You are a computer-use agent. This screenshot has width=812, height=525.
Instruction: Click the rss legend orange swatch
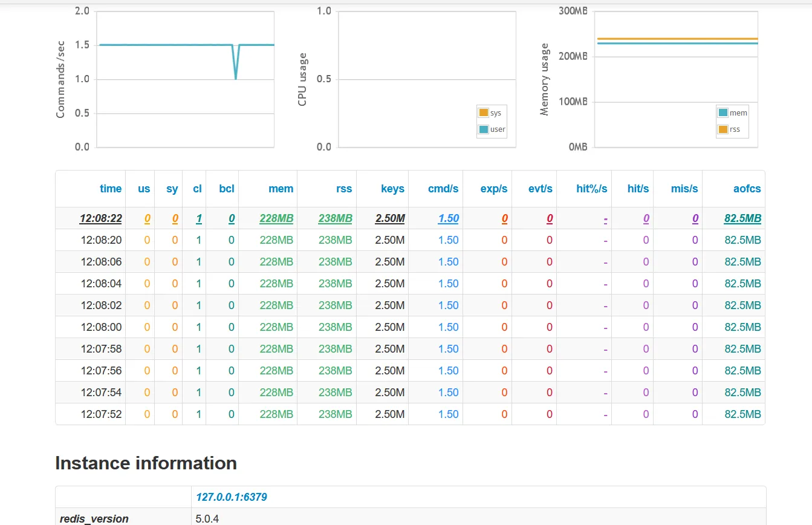coord(723,129)
